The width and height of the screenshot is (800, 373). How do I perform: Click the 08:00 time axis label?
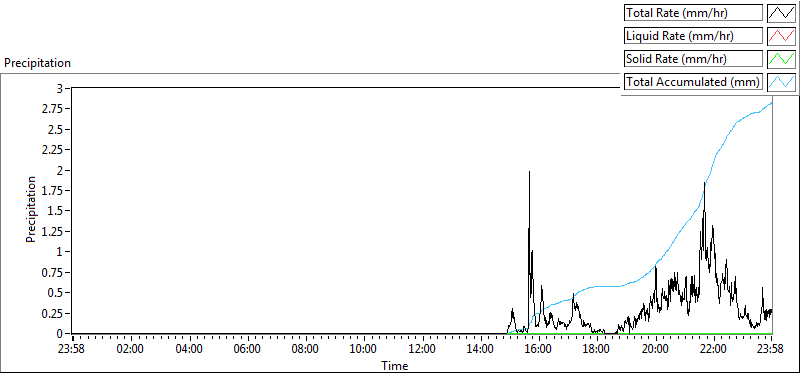click(306, 350)
